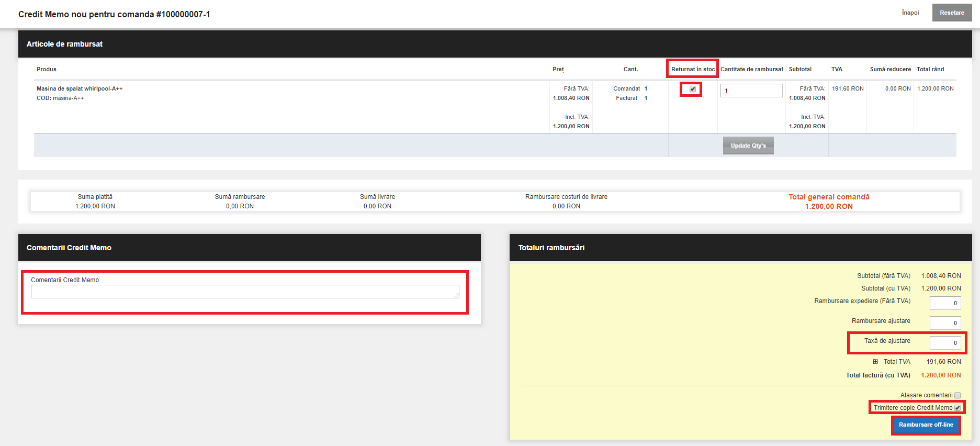Screen dimensions: 980x446
Task: Click the Returnat în stoc column header
Action: (693, 69)
